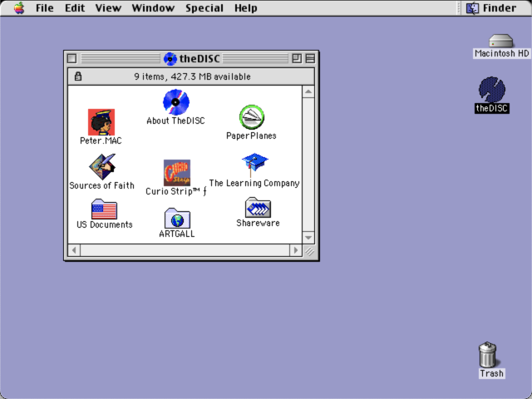Click the scroll down arrow in theDISC window

tap(308, 238)
